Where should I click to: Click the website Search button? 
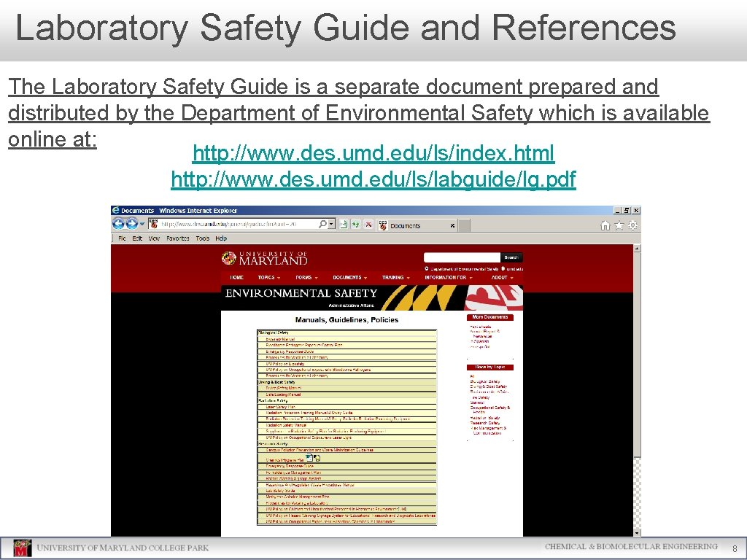pyautogui.click(x=510, y=257)
